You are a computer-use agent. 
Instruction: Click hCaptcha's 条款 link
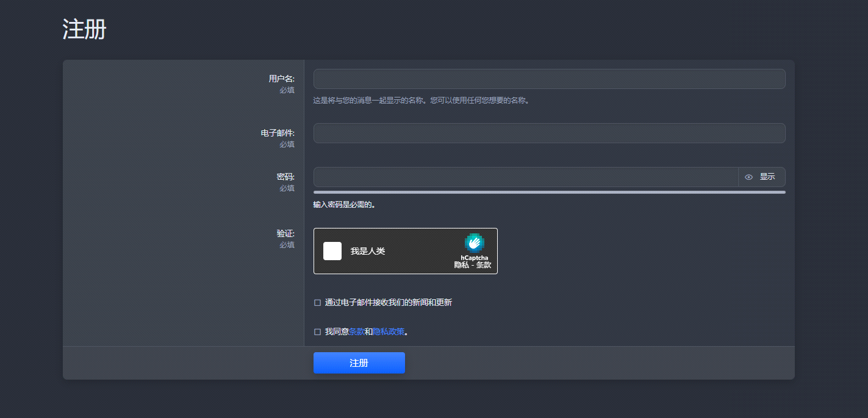(484, 264)
